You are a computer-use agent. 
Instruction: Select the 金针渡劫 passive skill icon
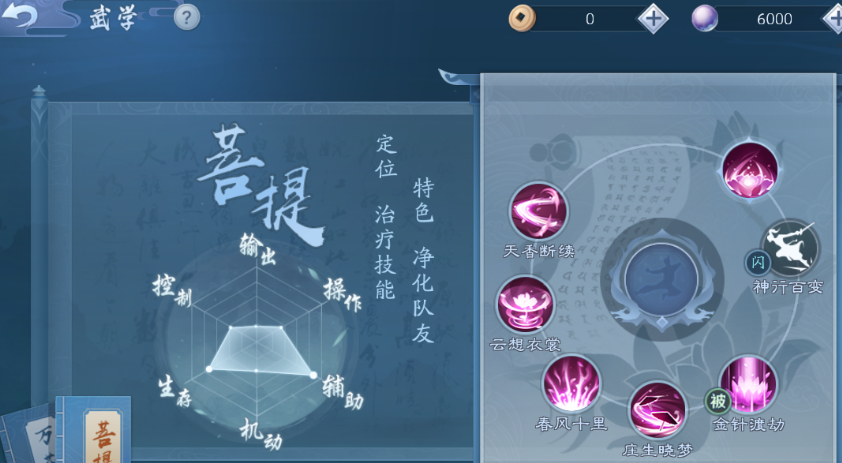[748, 385]
